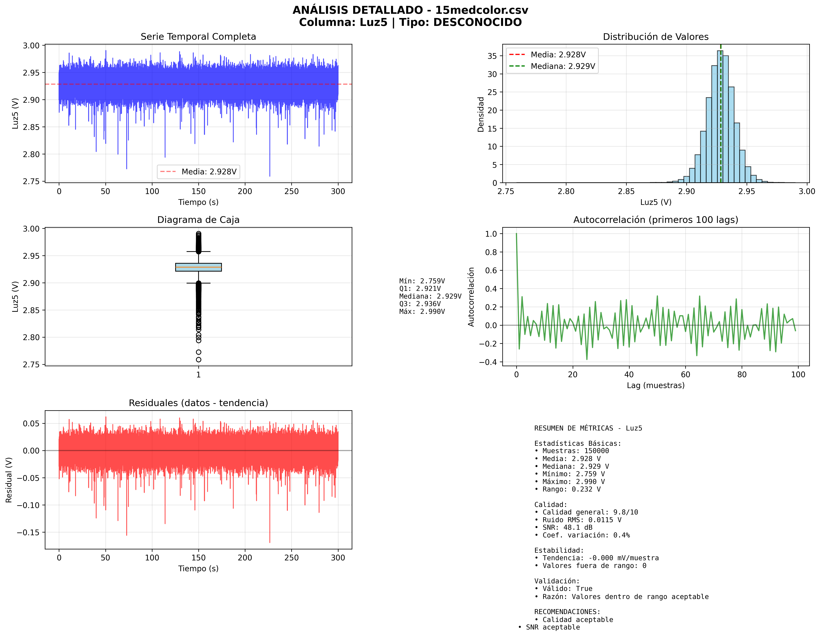821x644 pixels.
Task: Click the lowest outlier circle in the boxplot
Action: pos(199,360)
